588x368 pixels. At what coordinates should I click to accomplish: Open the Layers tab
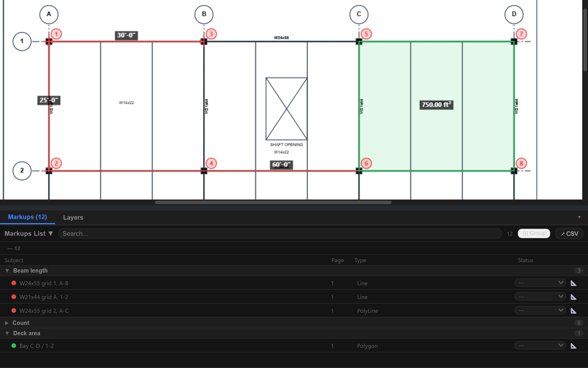(73, 217)
